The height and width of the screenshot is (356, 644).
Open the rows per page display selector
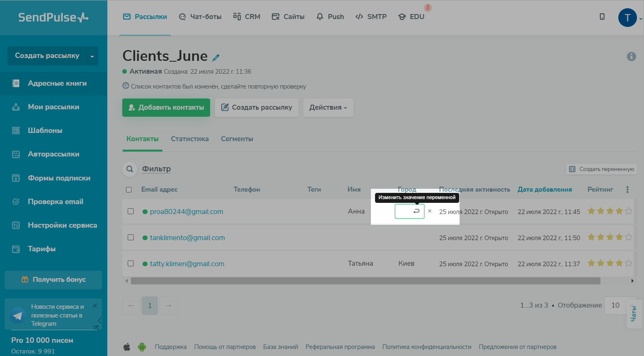(x=616, y=305)
